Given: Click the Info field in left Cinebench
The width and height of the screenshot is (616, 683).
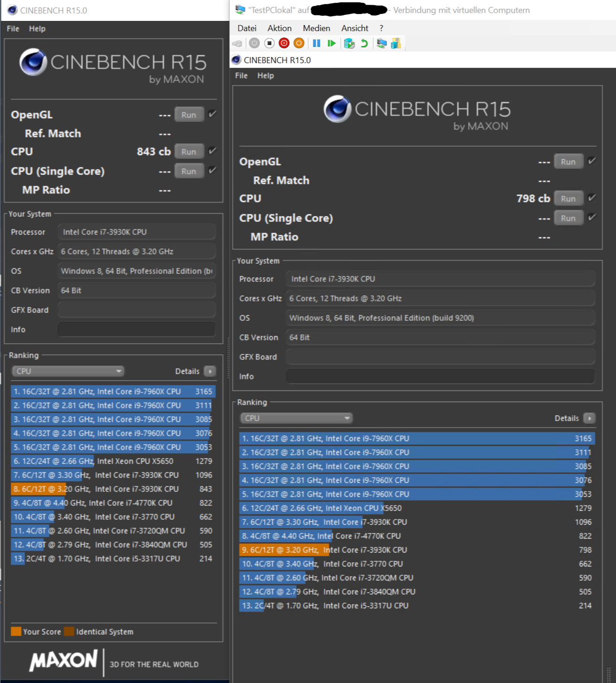Looking at the screenshot, I should (136, 330).
